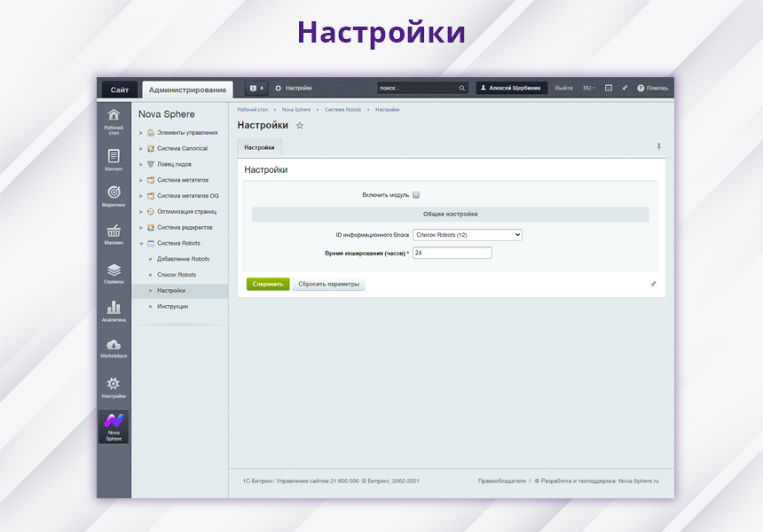The width and height of the screenshot is (763, 532).
Task: Select the Nova Sphere sidebar icon
Action: click(114, 426)
